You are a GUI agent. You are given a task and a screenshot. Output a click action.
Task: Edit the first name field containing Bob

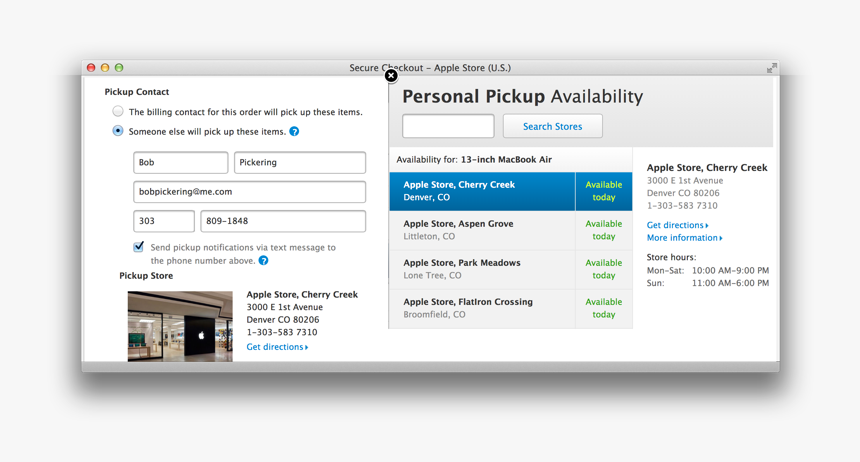coord(180,162)
